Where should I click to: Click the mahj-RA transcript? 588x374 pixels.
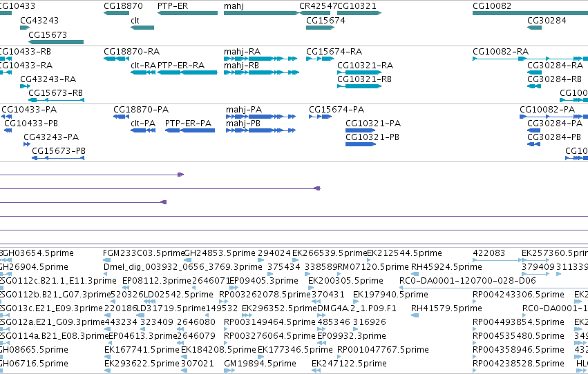[260, 59]
